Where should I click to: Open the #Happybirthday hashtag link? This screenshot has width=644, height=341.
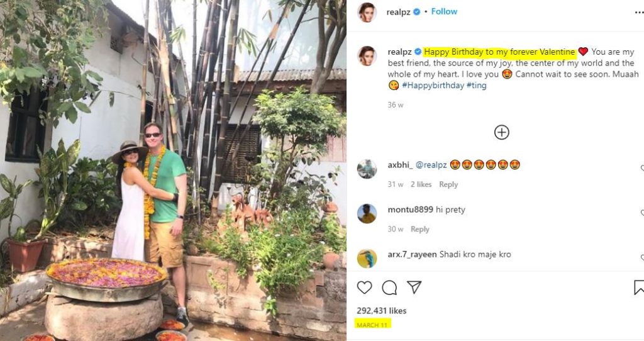point(433,86)
